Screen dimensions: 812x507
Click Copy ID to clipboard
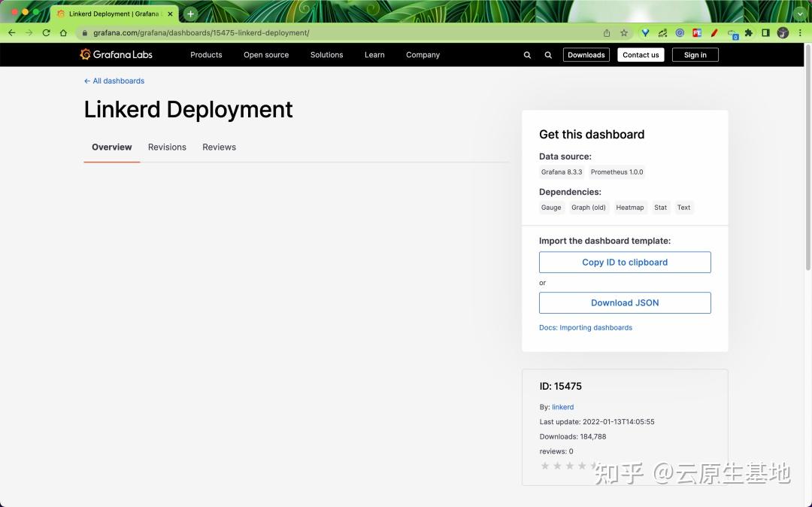[x=625, y=262]
